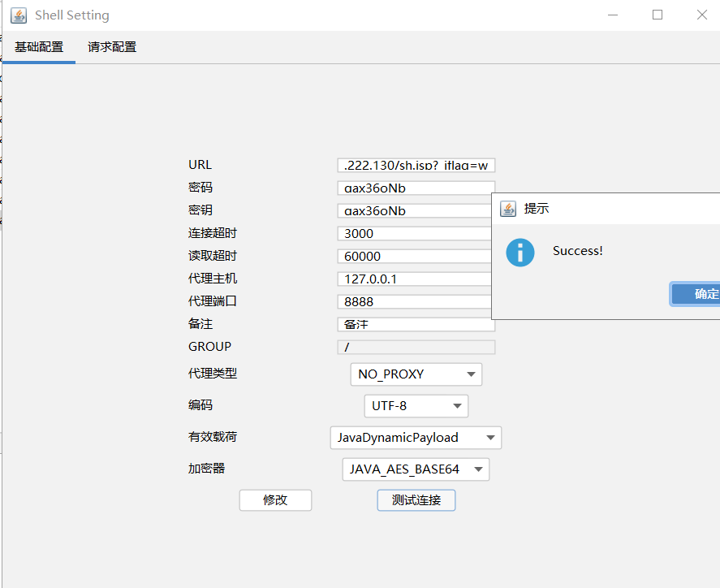Focus the 密钥 field
720x588 pixels.
tap(415, 210)
